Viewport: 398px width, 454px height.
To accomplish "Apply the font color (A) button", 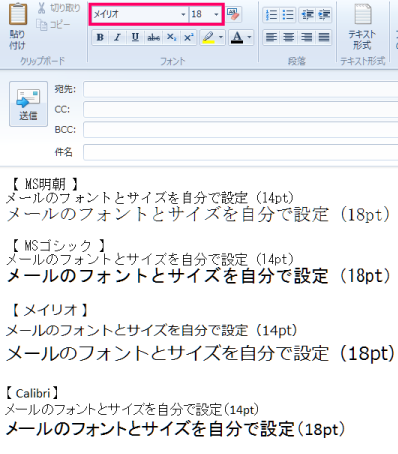I will tap(237, 37).
